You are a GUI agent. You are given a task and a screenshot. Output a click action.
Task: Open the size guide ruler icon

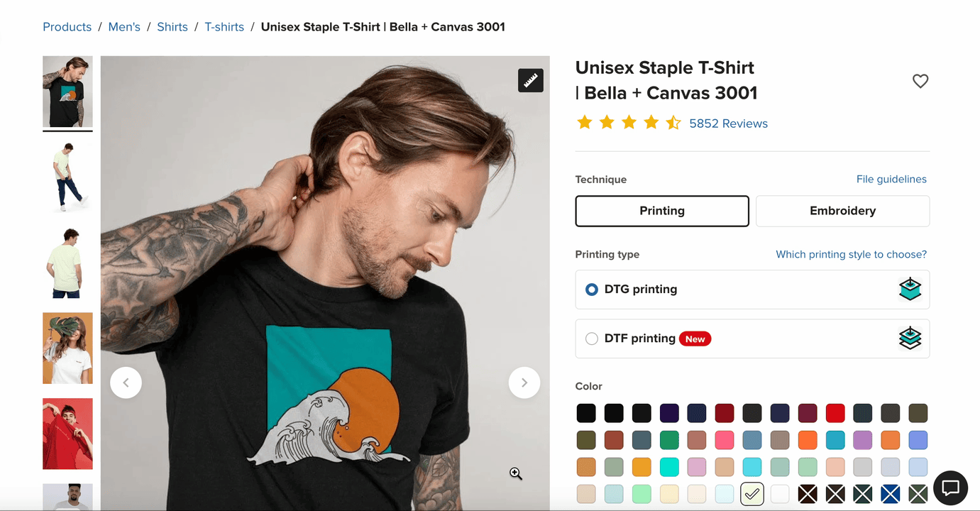(531, 81)
